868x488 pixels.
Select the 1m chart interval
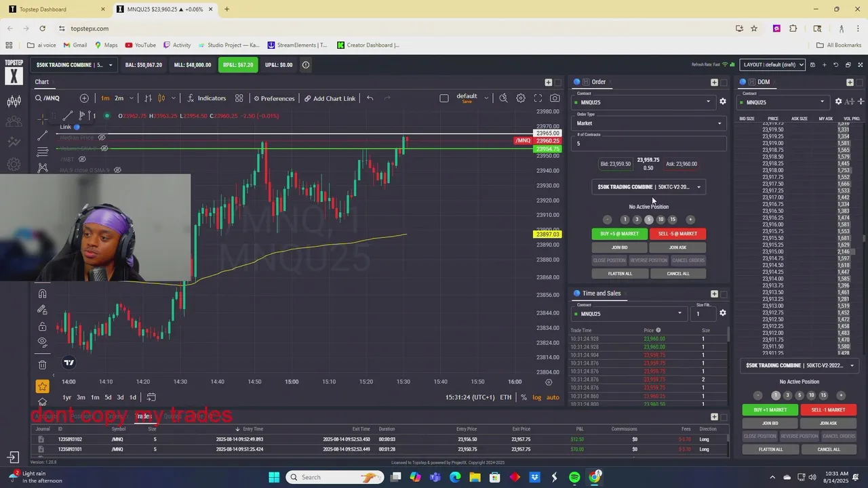point(105,98)
